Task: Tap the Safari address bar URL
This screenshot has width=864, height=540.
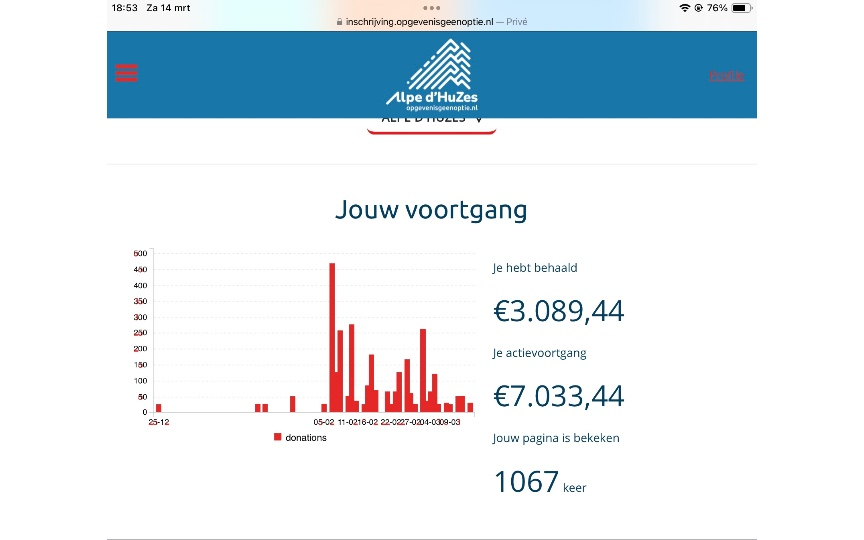Action: (420, 21)
